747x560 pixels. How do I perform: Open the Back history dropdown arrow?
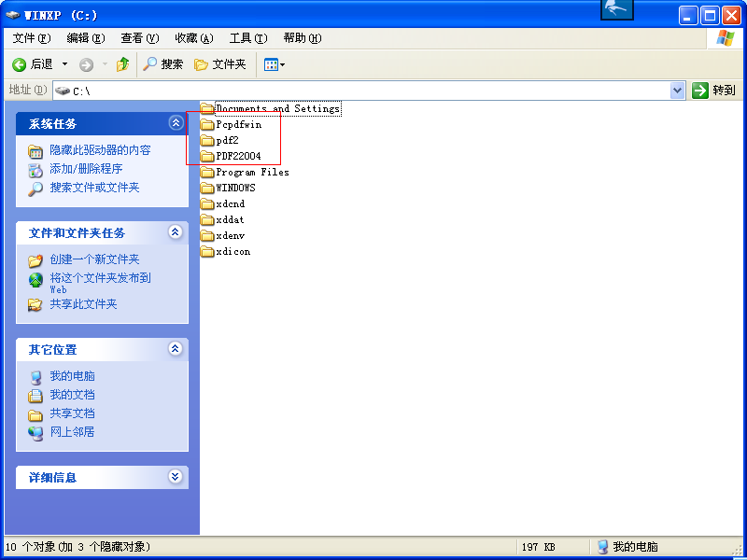[x=64, y=64]
